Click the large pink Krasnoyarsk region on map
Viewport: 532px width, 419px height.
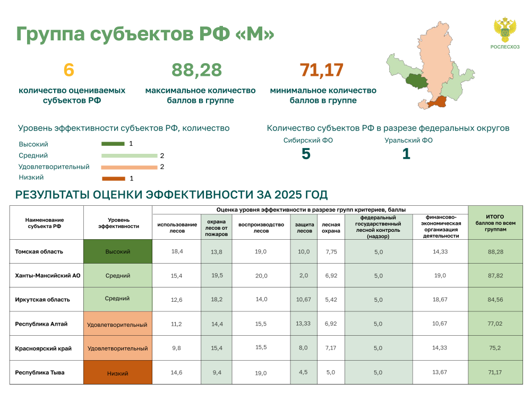tap(436, 58)
